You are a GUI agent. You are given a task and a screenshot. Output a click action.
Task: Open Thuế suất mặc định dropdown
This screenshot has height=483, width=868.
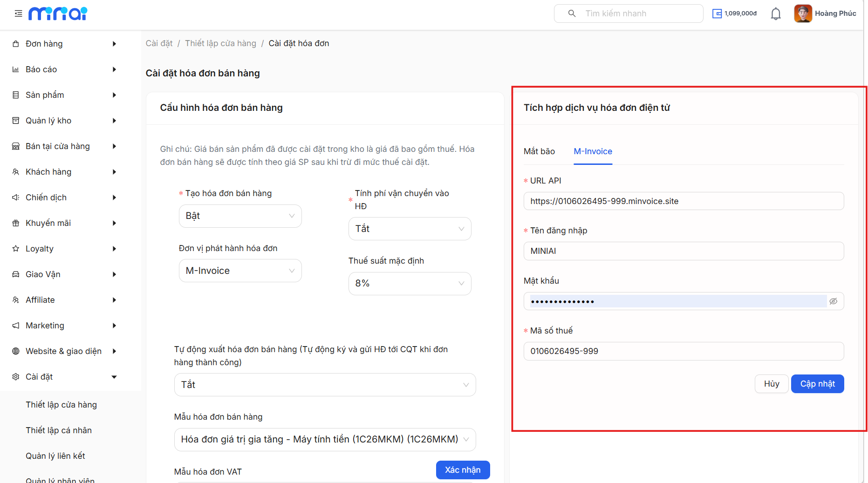pyautogui.click(x=410, y=284)
